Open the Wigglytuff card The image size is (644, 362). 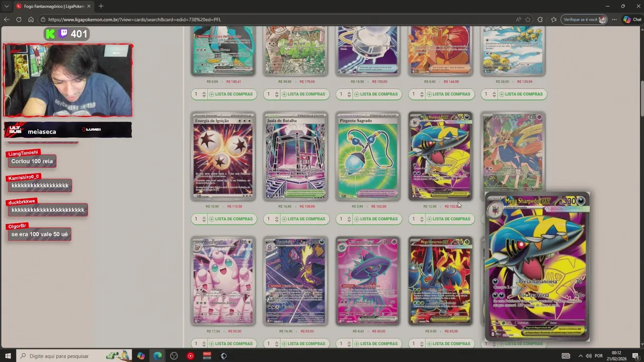click(x=223, y=281)
